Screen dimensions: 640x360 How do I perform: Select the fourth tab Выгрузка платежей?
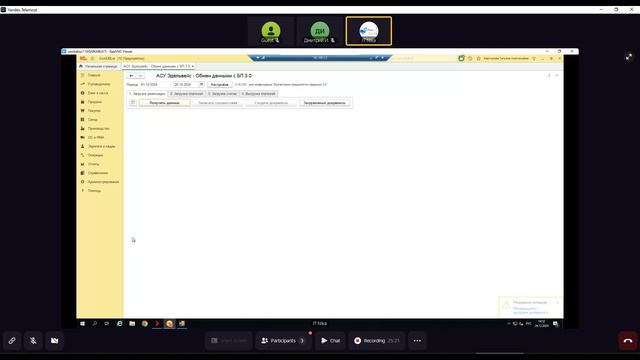(258, 94)
